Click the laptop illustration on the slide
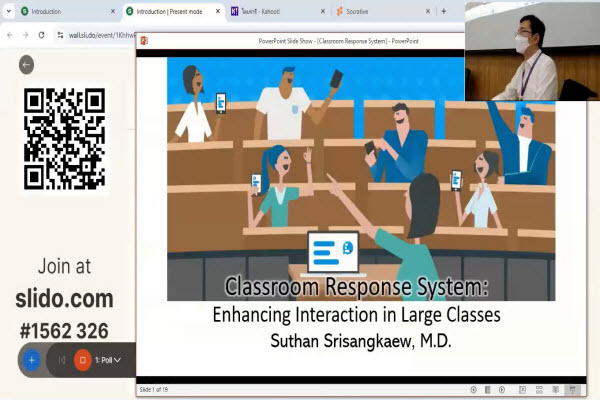600x400 pixels. coord(333,253)
